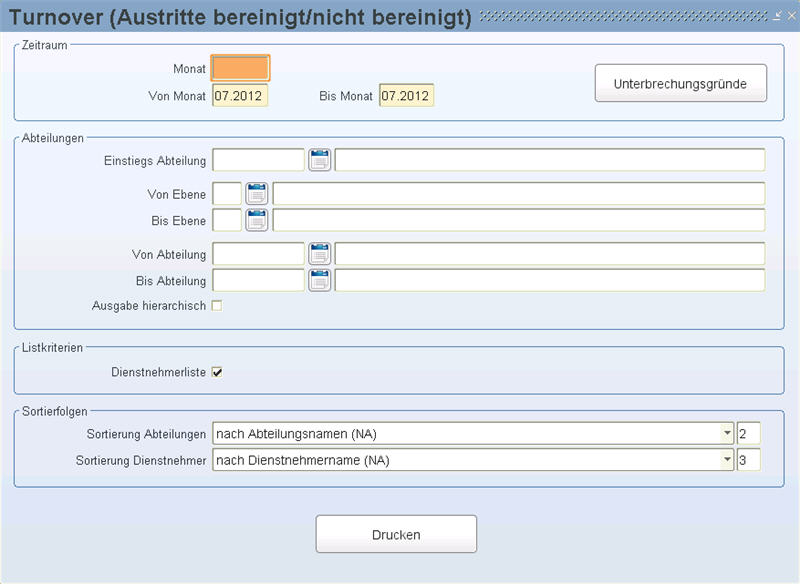800x584 pixels.
Task: Open the nach Abteilungsnamen (NA) combo box
Action: tap(473, 434)
